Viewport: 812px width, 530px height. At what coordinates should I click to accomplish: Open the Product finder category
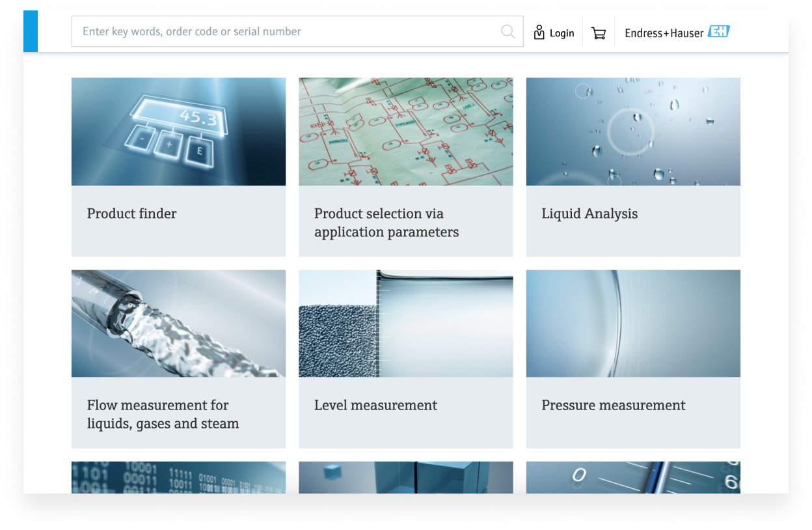pyautogui.click(x=131, y=214)
